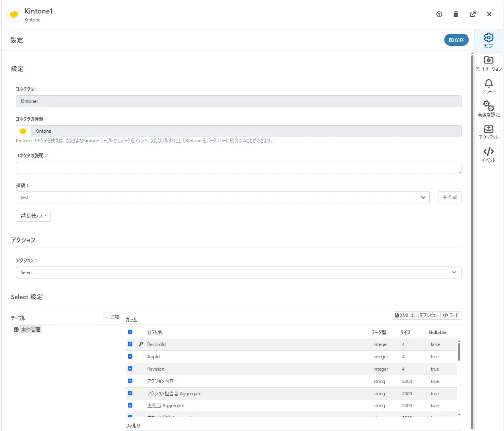
Task: Click the false Nullable value for RecordId
Action: pyautogui.click(x=435, y=344)
